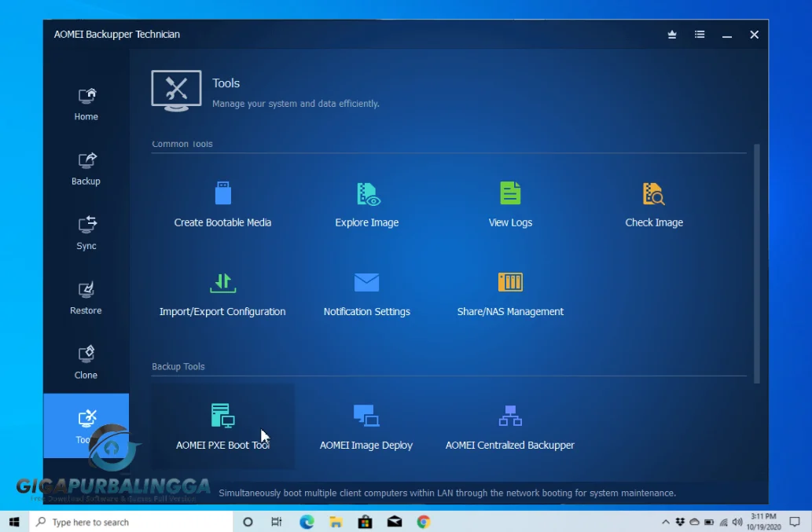Click the tools panel vertical scrollbar
The width and height of the screenshot is (812, 532).
pos(757,263)
